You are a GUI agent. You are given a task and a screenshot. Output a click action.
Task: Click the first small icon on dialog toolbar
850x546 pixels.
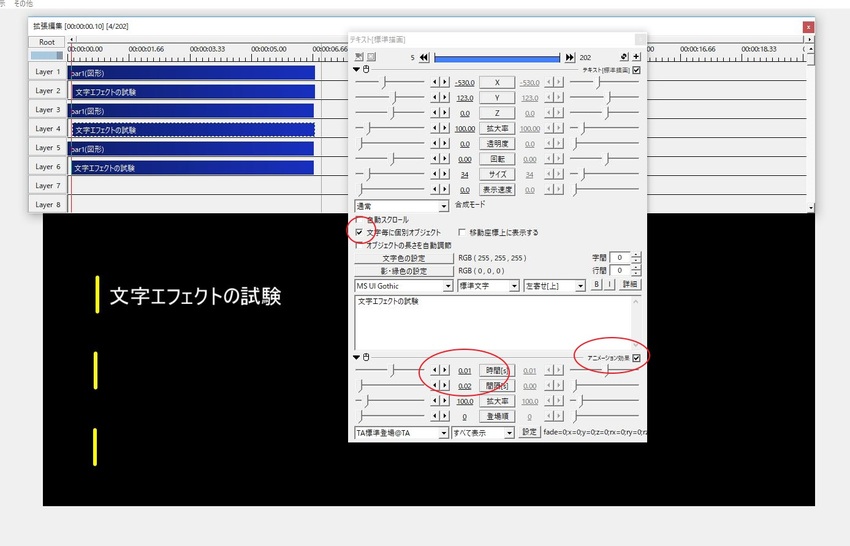click(359, 56)
